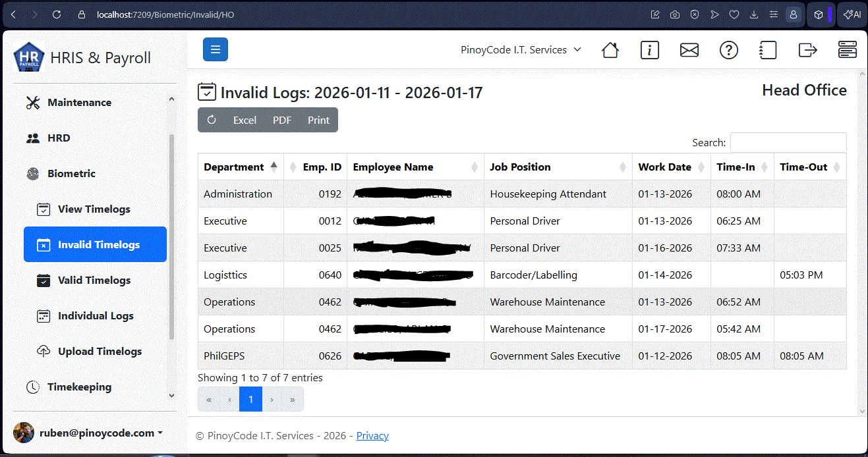This screenshot has height=457, width=868.
Task: Click the browser edit note icon
Action: point(655,14)
